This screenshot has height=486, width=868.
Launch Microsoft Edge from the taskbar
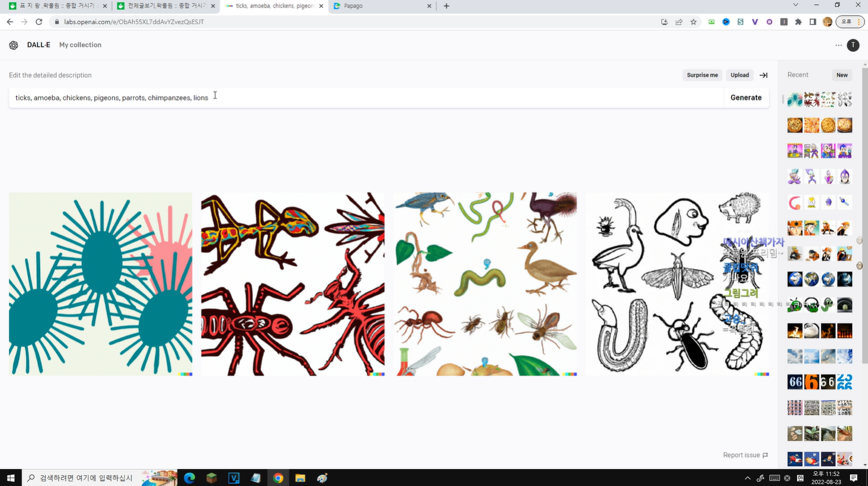point(189,478)
